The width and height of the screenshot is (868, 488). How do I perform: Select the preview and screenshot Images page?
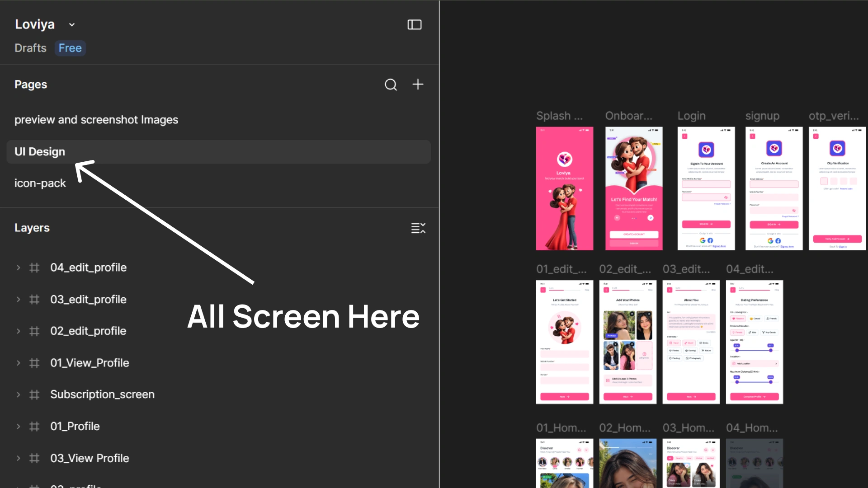(x=96, y=120)
